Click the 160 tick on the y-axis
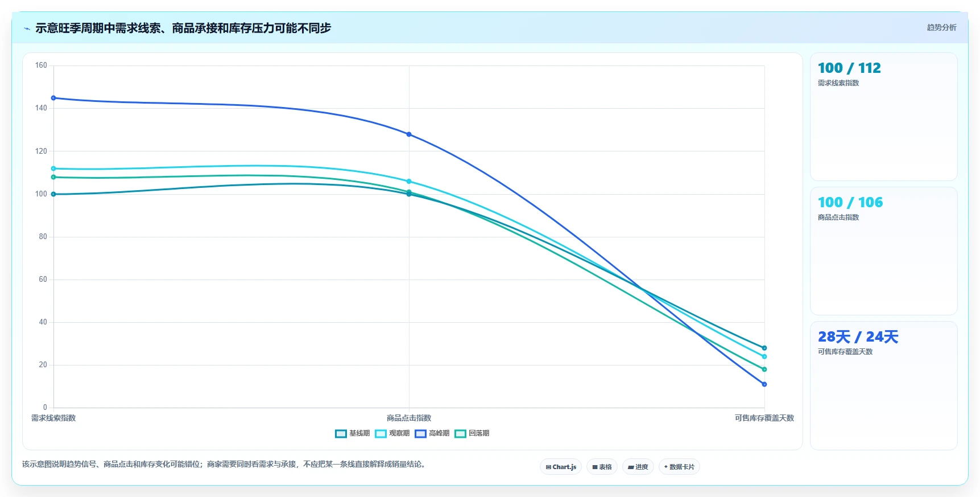Image resolution: width=980 pixels, height=497 pixels. pos(41,65)
